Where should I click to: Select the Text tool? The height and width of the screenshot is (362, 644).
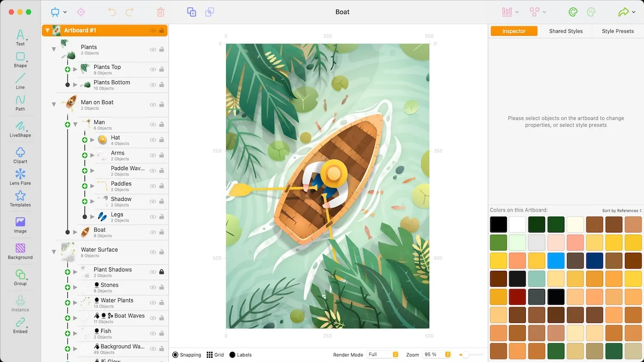click(20, 37)
